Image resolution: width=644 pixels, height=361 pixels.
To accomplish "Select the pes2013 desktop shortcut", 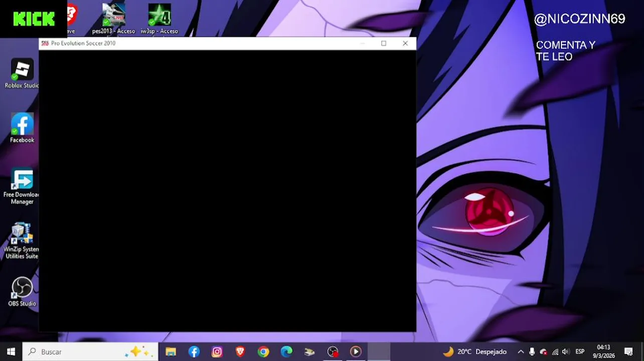I will (x=114, y=19).
